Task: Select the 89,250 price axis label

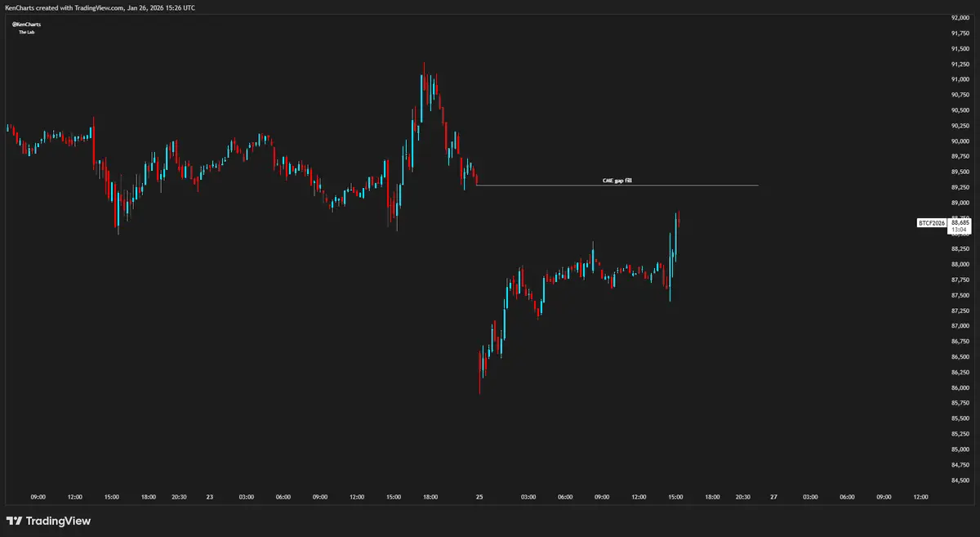Action: click(x=960, y=188)
